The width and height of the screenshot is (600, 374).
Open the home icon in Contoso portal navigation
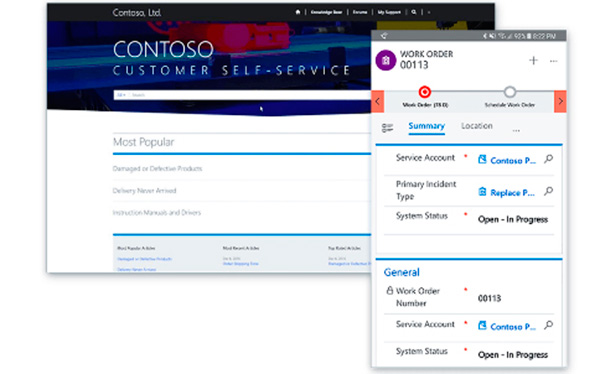click(x=298, y=12)
